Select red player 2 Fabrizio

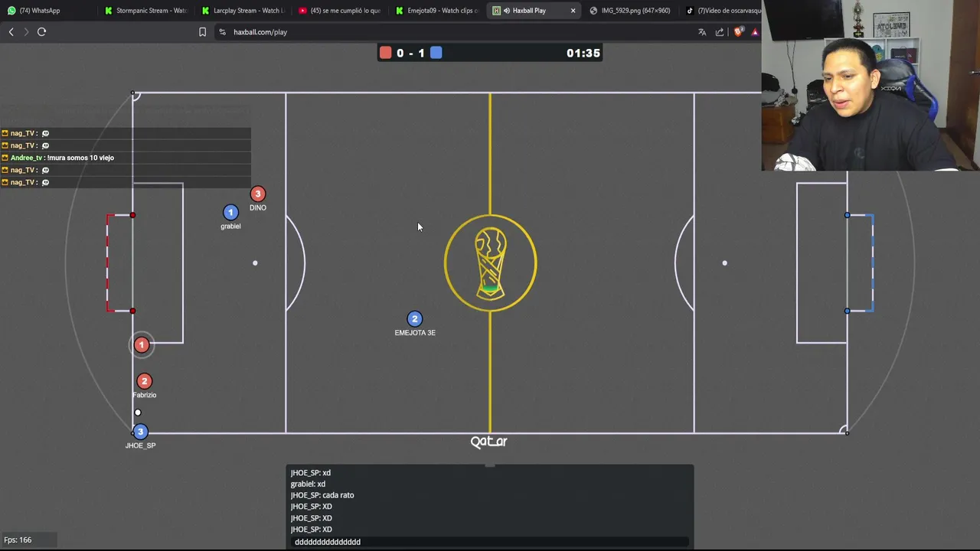pos(144,381)
